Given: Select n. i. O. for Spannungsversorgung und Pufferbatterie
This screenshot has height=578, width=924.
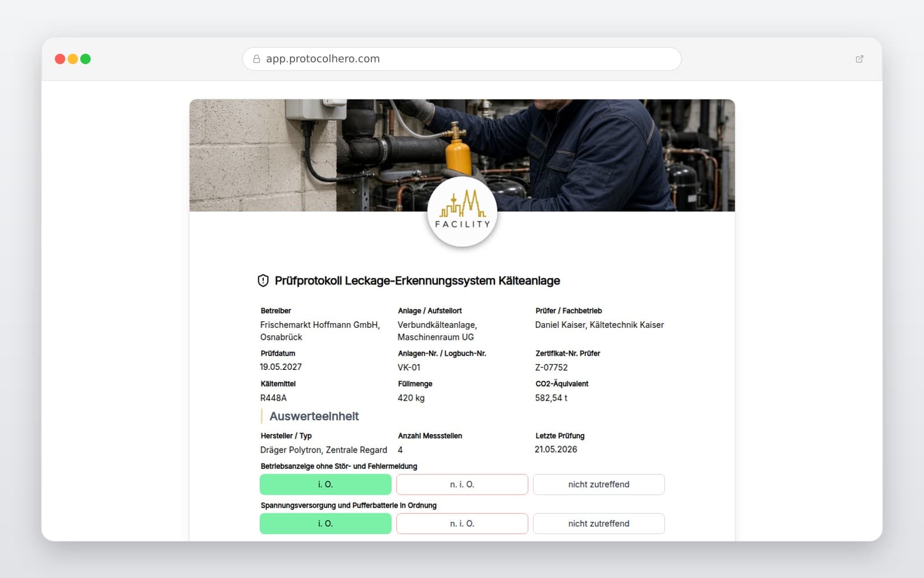Looking at the screenshot, I should point(462,524).
